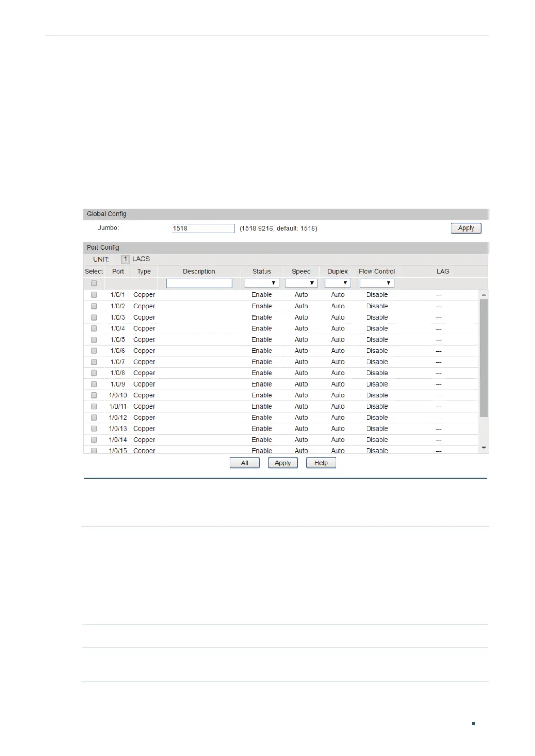Click Disable flow control cell of port 1/0/14
535x756 pixels.
click(x=377, y=440)
